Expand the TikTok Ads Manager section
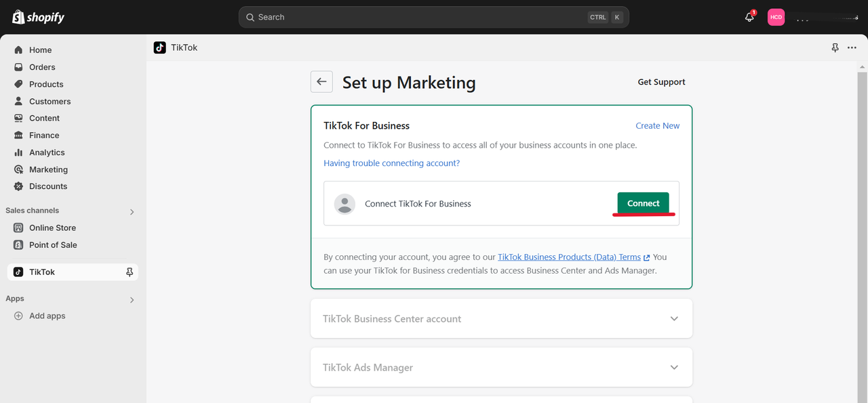The height and width of the screenshot is (403, 868). tap(673, 368)
